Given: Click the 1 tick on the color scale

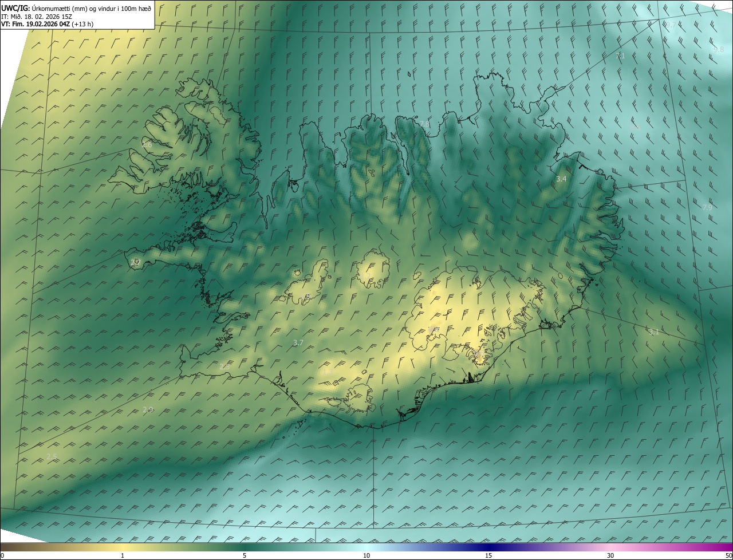Looking at the screenshot, I should 123,555.
